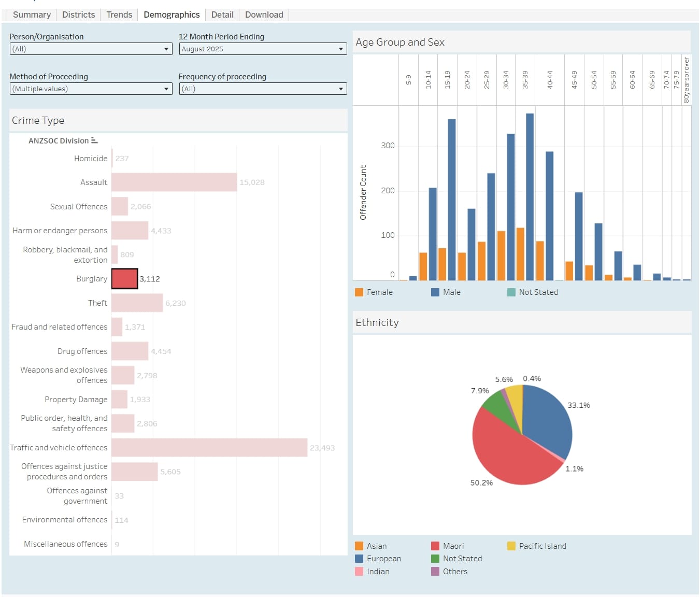Select the Not Stated sex legend swatch
Screen dimensions: 700x597
pyautogui.click(x=511, y=292)
